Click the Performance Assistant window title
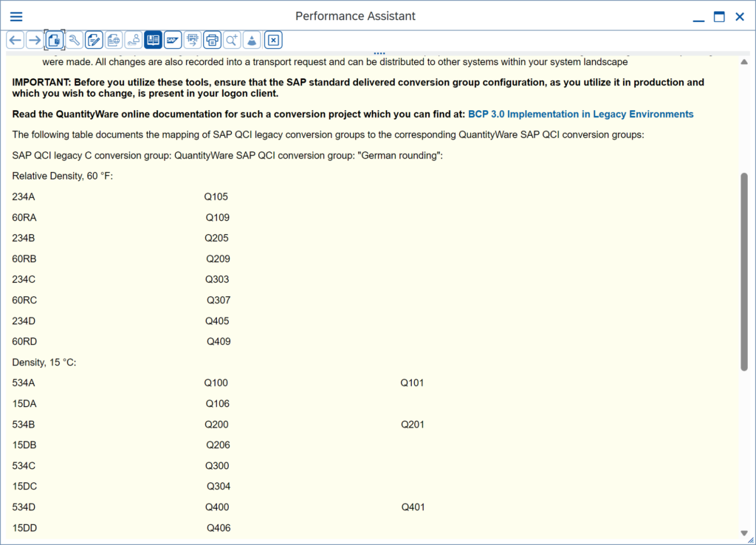Image resolution: width=756 pixels, height=545 pixels. pos(355,16)
